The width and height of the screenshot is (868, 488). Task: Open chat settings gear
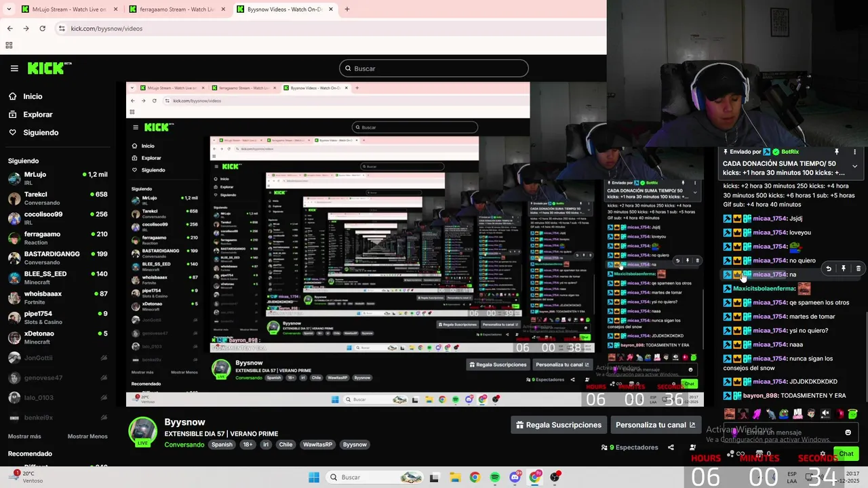point(823,454)
